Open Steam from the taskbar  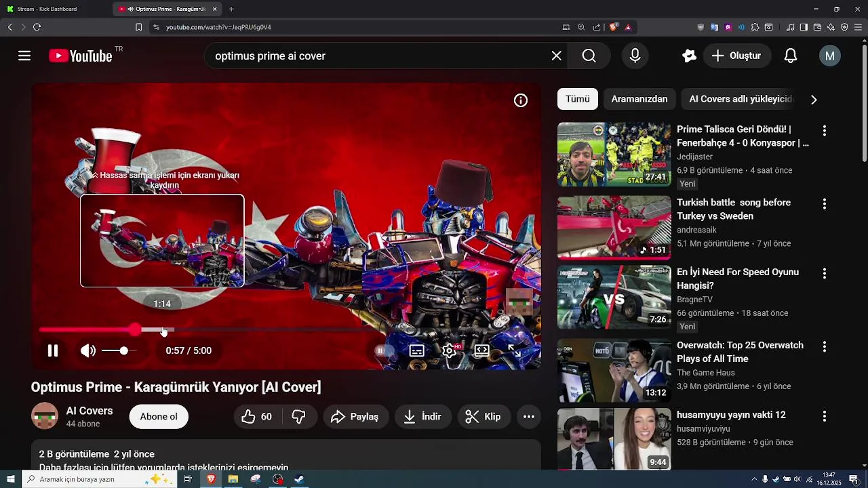pyautogui.click(x=299, y=479)
